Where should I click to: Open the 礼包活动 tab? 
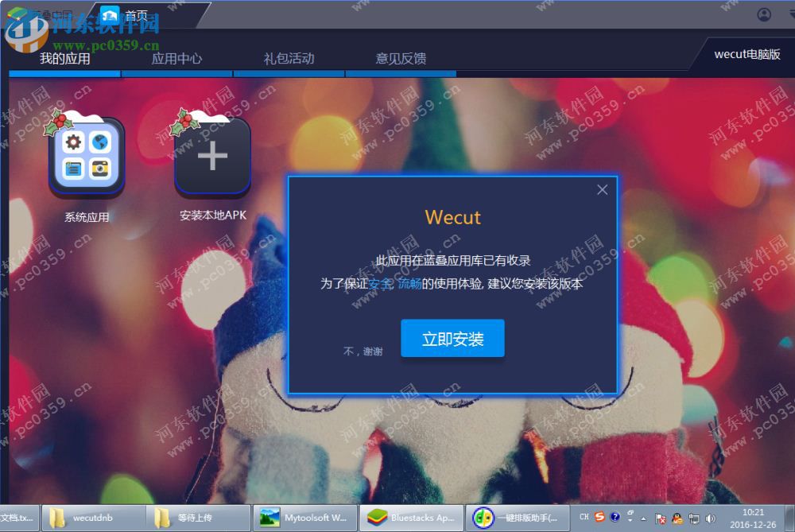coord(289,58)
